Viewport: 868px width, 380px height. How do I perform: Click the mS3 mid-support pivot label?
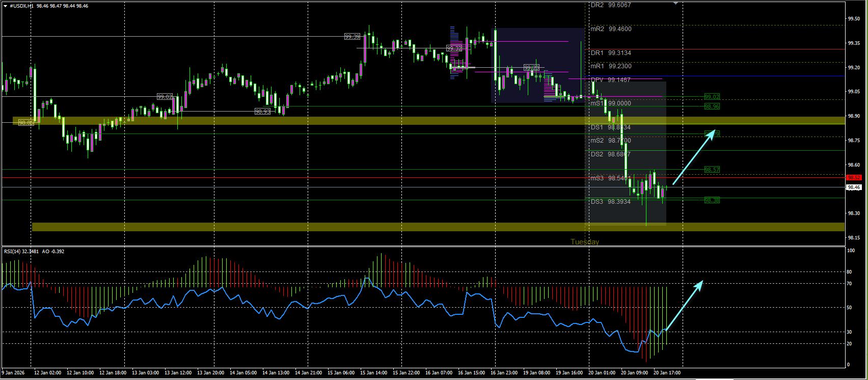pos(610,178)
